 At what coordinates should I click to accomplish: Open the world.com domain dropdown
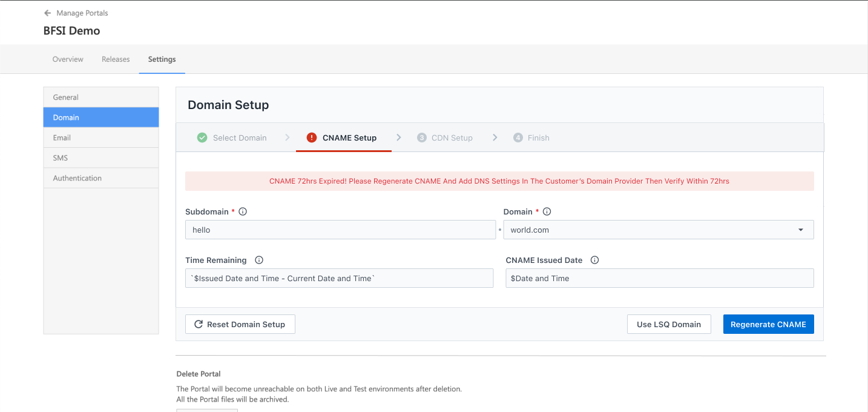pos(802,230)
